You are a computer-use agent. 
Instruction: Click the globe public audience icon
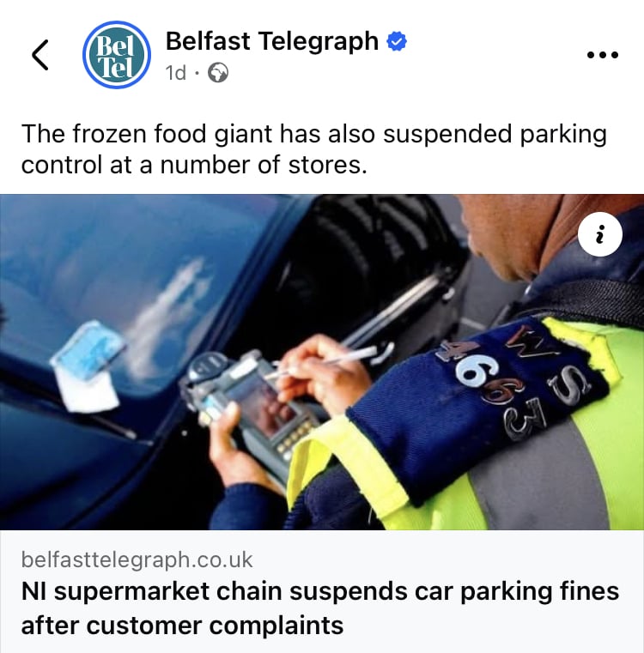[x=218, y=73]
